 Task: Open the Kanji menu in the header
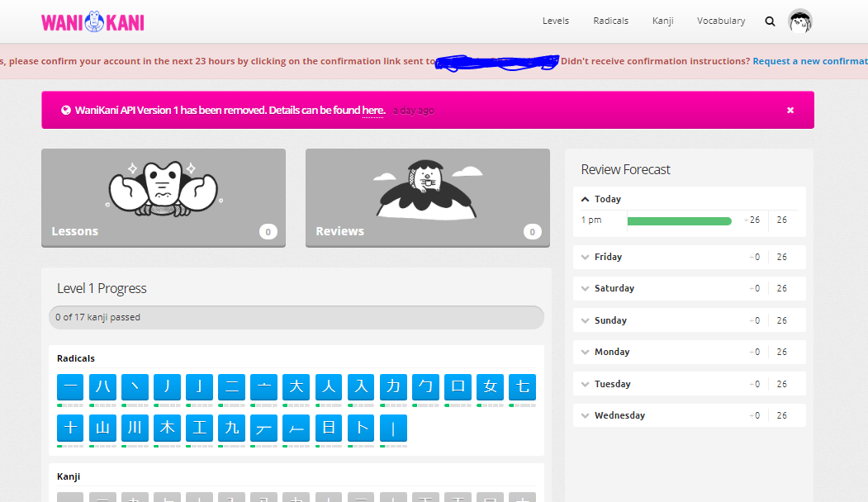coord(662,21)
